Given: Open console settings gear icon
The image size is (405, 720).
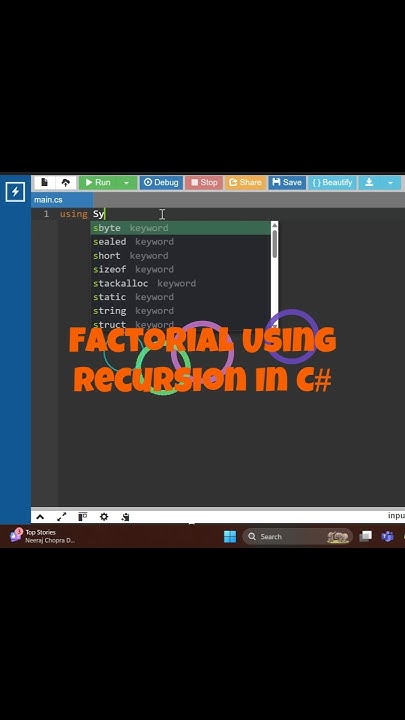Looking at the screenshot, I should pyautogui.click(x=104, y=517).
